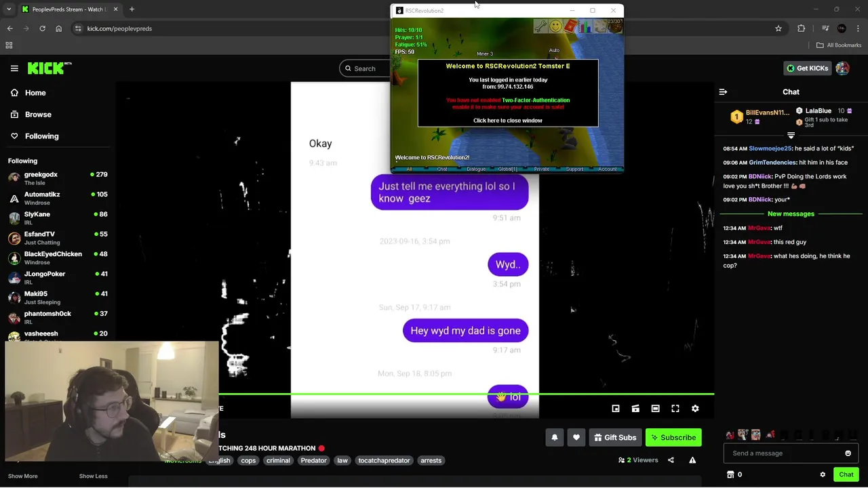Expand following list with Show More
Screen dimensions: 868x488
23,476
